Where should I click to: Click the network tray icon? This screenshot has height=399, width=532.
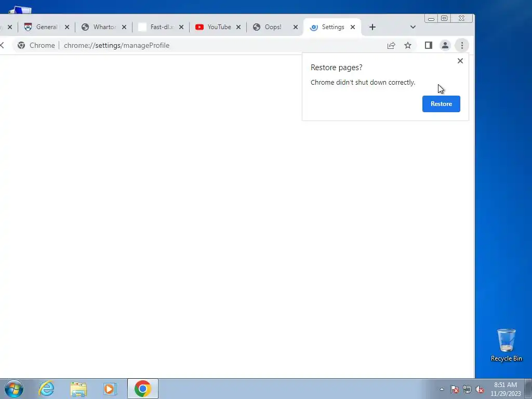coord(467,389)
